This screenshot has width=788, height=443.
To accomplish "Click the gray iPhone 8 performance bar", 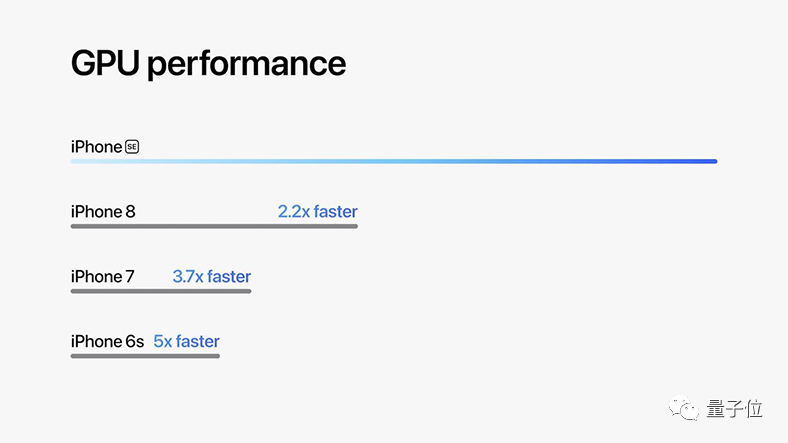I will pyautogui.click(x=214, y=226).
